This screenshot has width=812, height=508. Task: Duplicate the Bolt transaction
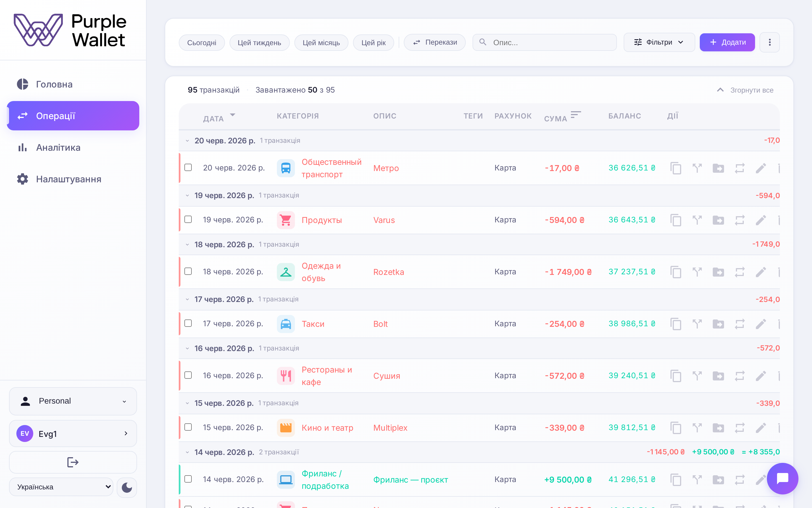coord(676,324)
